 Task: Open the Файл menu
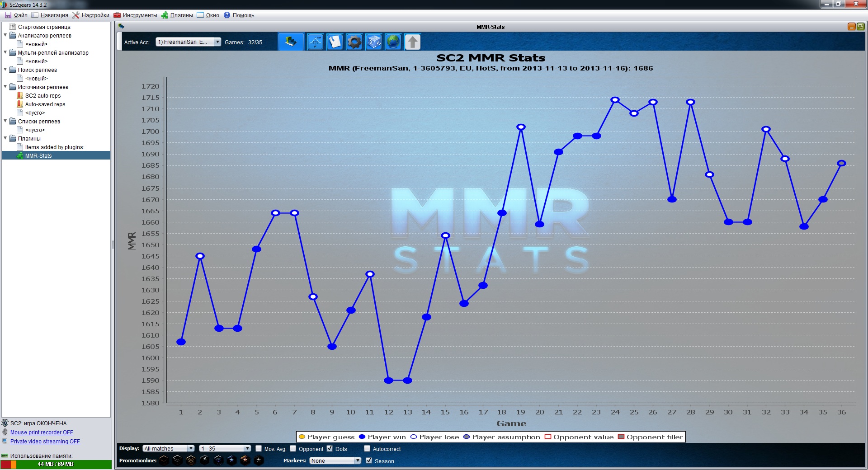click(16, 15)
